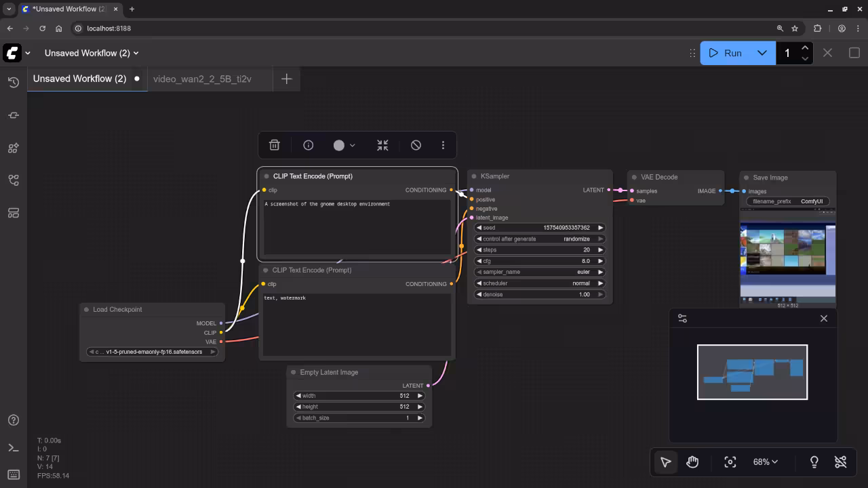Viewport: 868px width, 488px height.
Task: Add a new workflow tab with plus
Action: pos(286,79)
